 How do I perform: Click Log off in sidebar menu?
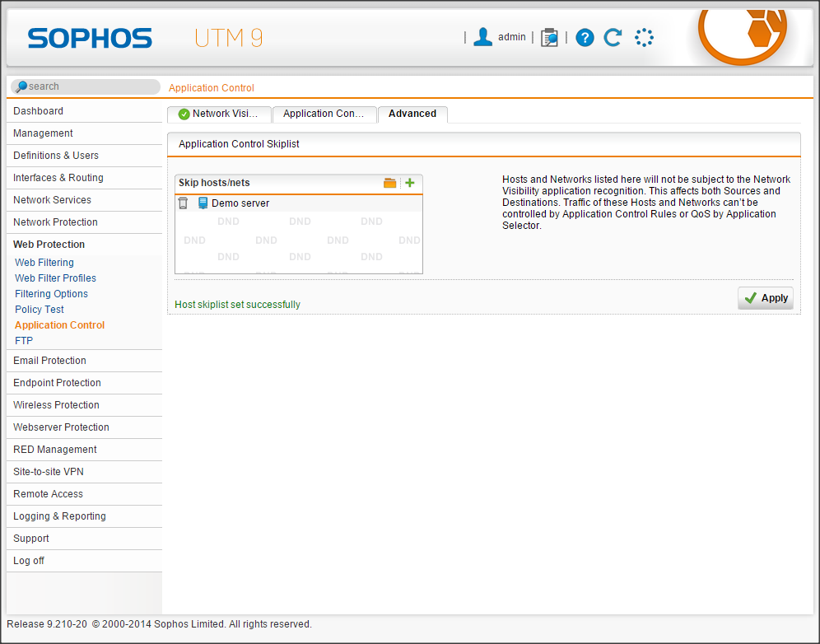(29, 561)
